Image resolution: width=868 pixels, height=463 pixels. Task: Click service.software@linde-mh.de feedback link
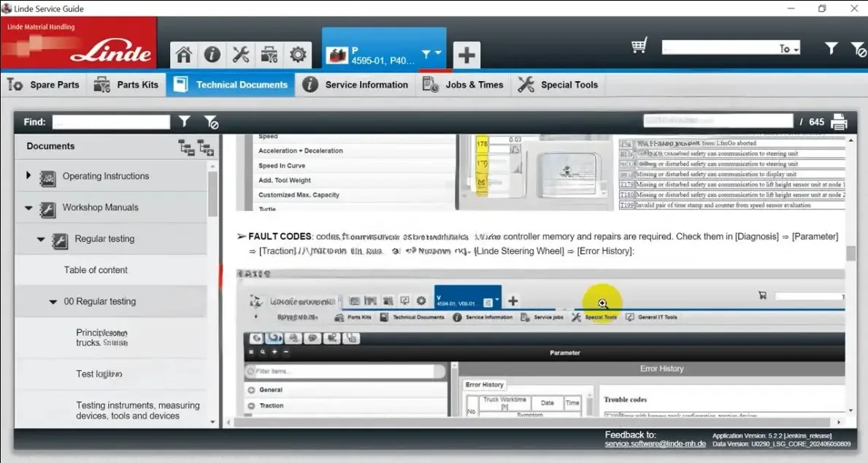(x=655, y=443)
